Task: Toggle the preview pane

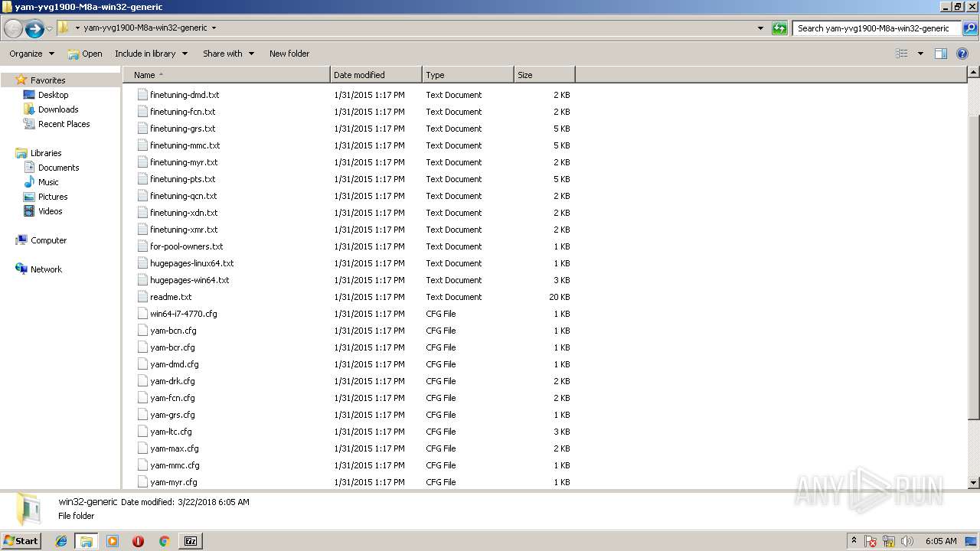Action: 941,54
